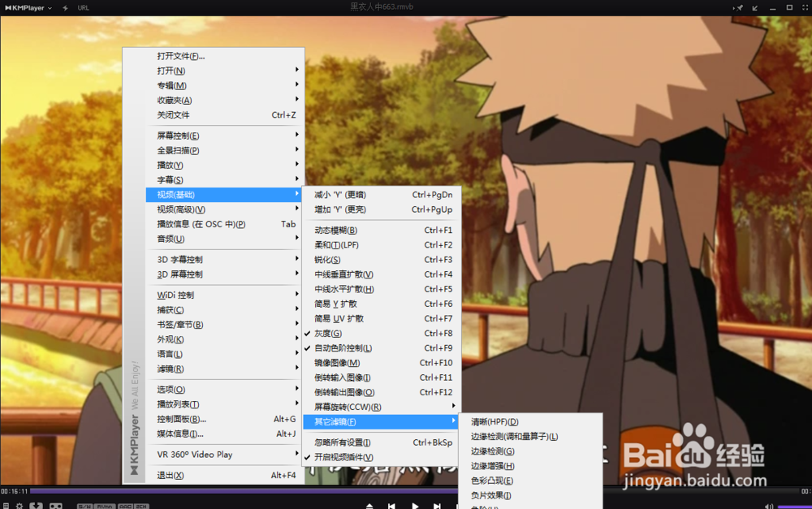Uncheck 自动色阶控制(L)
Viewport: 812px width, 509px height.
pyautogui.click(x=381, y=348)
